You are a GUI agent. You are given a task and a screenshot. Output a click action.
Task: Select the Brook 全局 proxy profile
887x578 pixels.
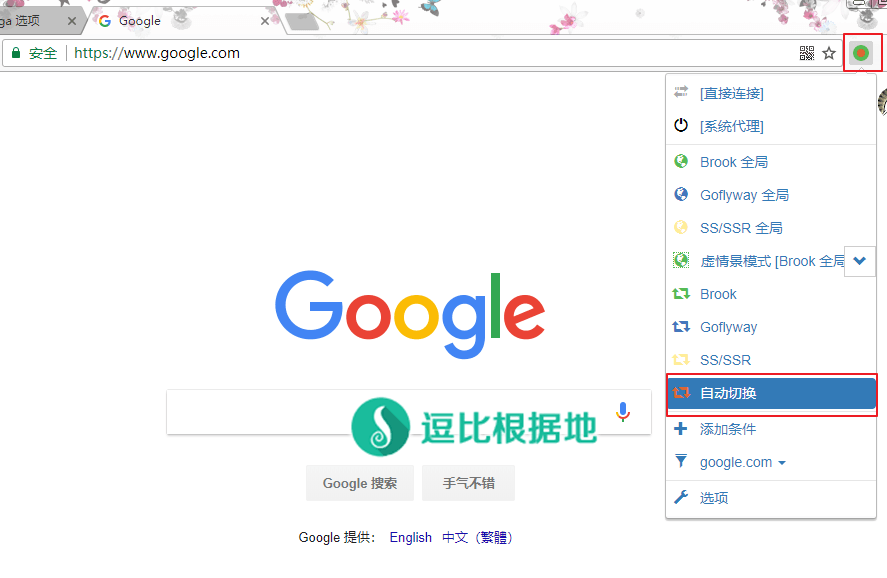coord(733,162)
